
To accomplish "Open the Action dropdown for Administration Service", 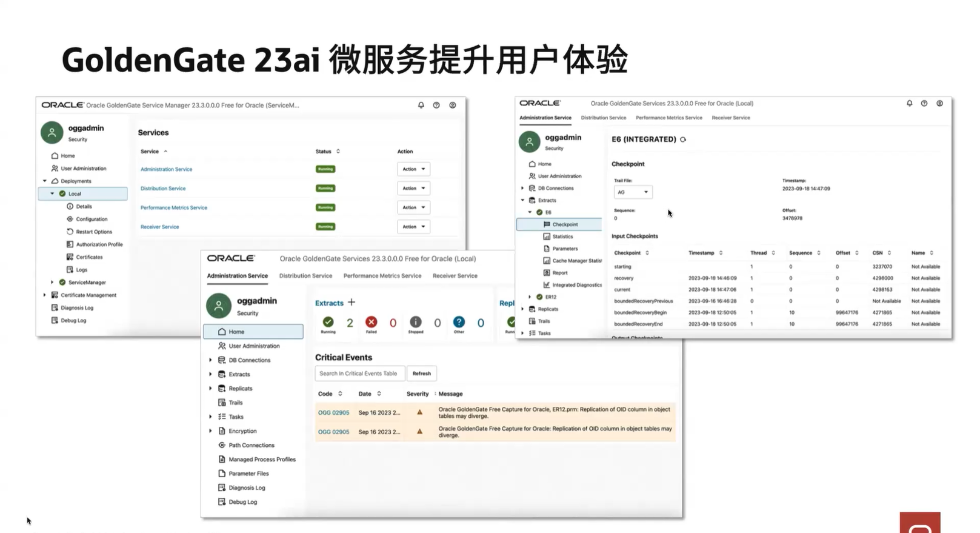I will point(414,169).
